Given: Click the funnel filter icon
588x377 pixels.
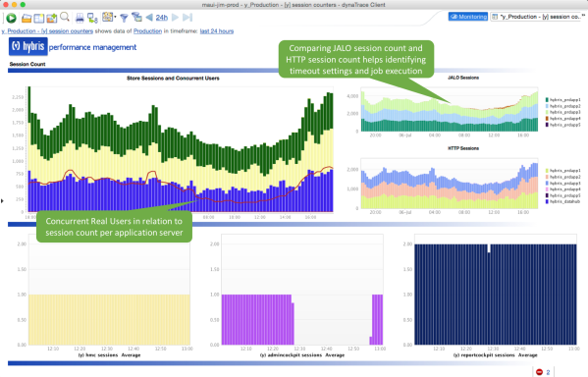Looking at the screenshot, I should coord(124,18).
